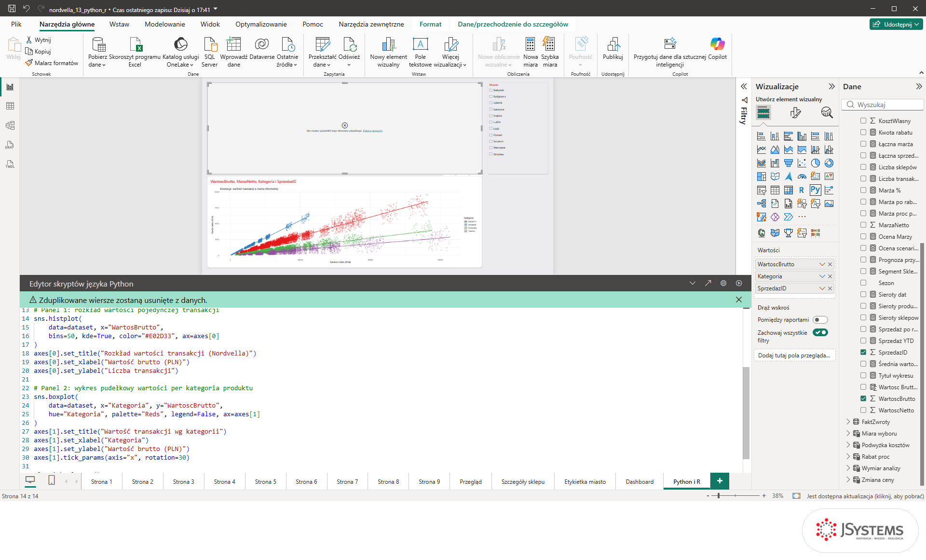
Task: Switch to Dashboard page tab
Action: click(640, 481)
